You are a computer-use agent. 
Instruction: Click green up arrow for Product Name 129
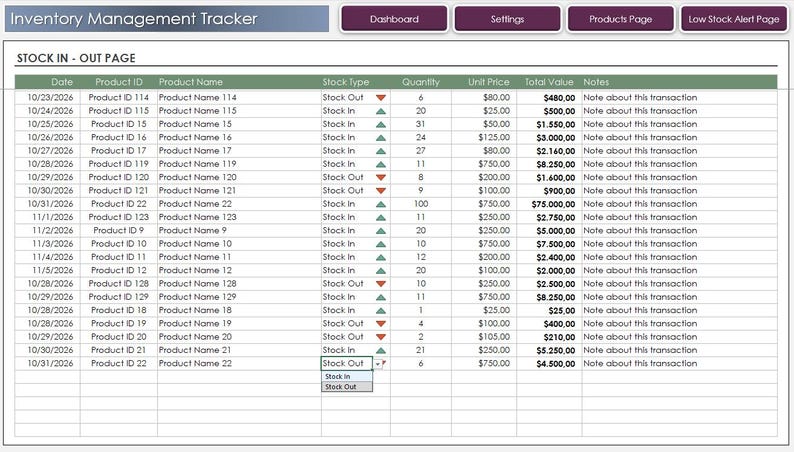pyautogui.click(x=381, y=297)
